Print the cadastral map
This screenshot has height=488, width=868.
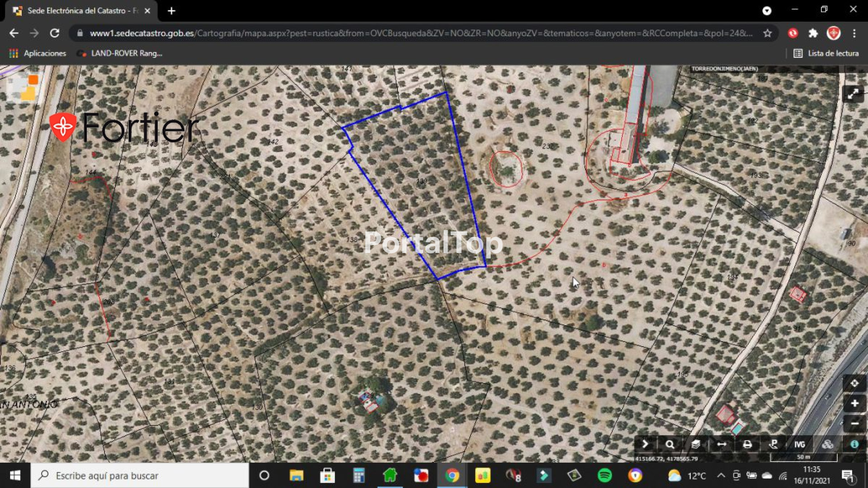[x=747, y=445]
